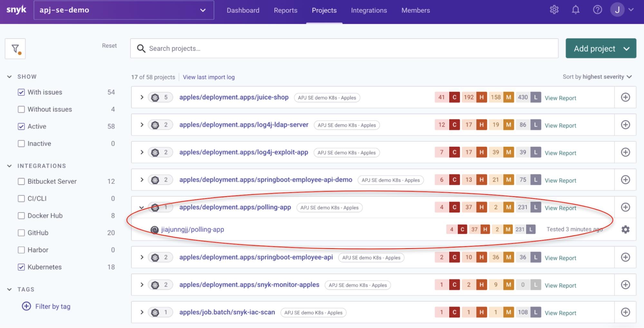Click the search magnifier icon
This screenshot has height=328, width=644.
141,48
